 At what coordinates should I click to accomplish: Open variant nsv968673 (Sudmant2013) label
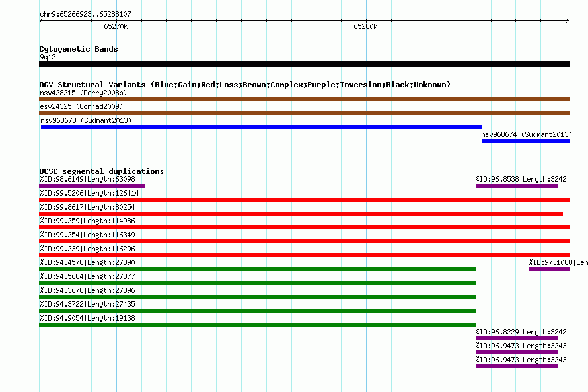[x=86, y=120]
